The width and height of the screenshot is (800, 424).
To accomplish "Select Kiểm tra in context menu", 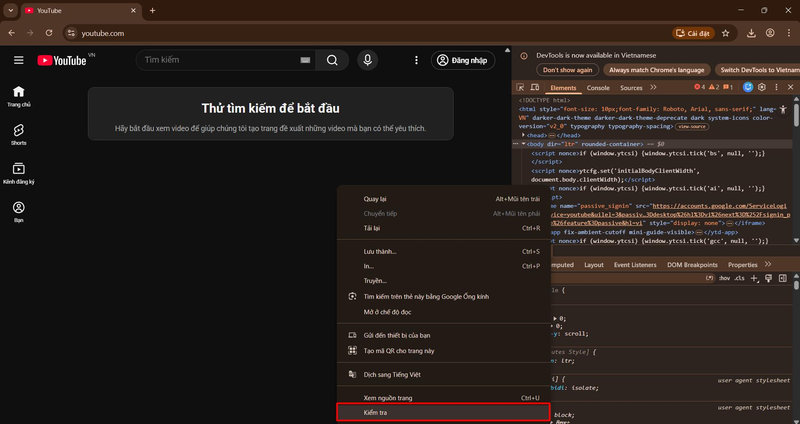I will (x=443, y=412).
